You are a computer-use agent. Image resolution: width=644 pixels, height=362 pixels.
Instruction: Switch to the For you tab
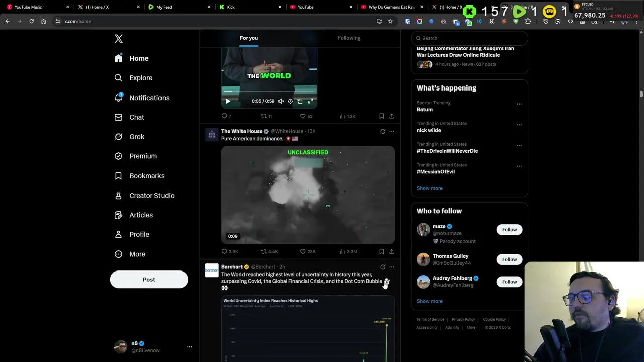tap(249, 38)
